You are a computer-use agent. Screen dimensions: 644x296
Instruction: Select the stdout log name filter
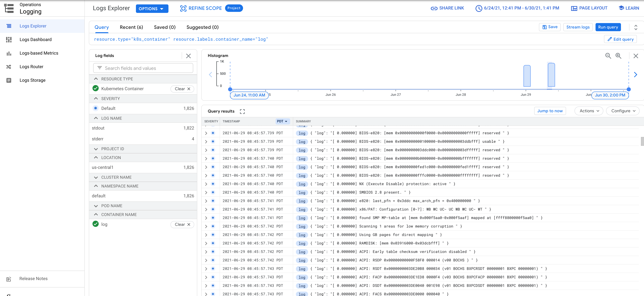click(98, 128)
